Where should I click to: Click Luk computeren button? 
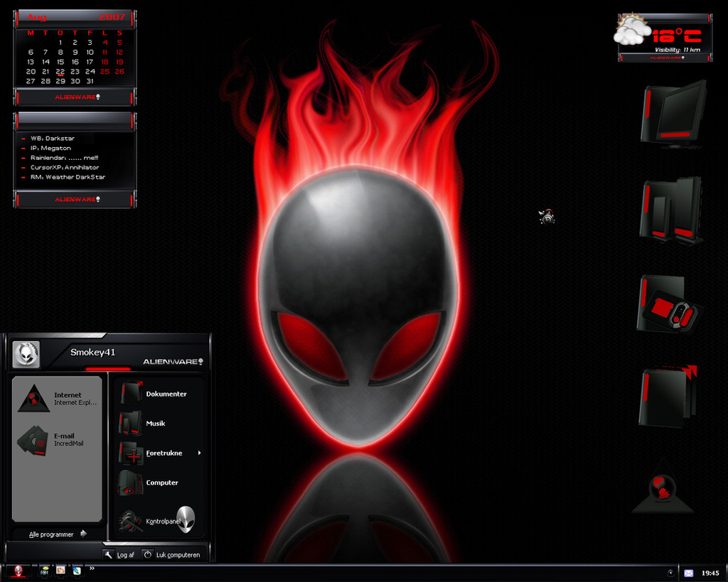coord(172,554)
